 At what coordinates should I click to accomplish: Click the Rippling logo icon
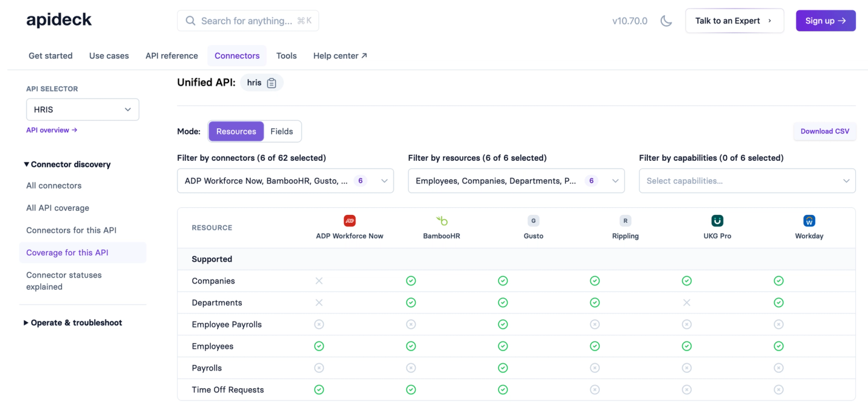click(x=625, y=221)
